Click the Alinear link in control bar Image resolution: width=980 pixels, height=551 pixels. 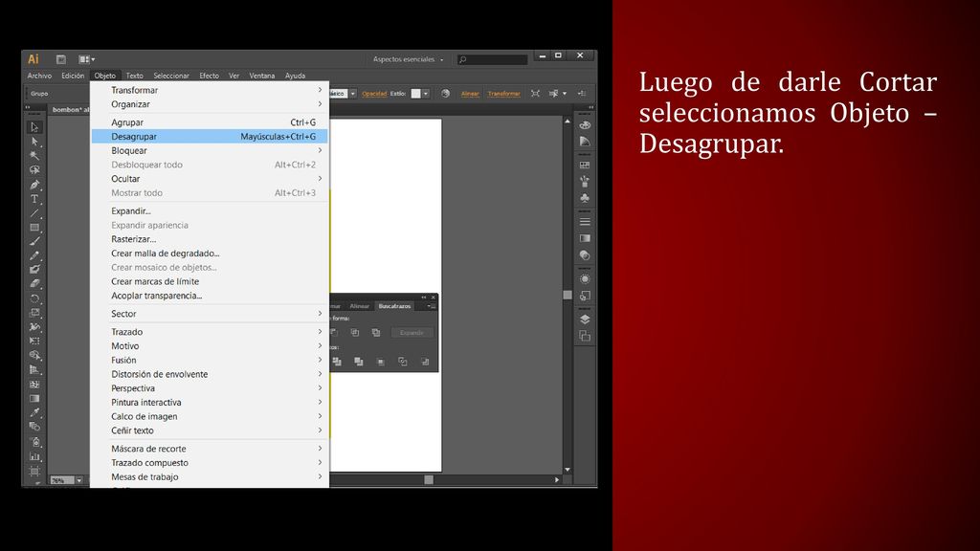(470, 94)
